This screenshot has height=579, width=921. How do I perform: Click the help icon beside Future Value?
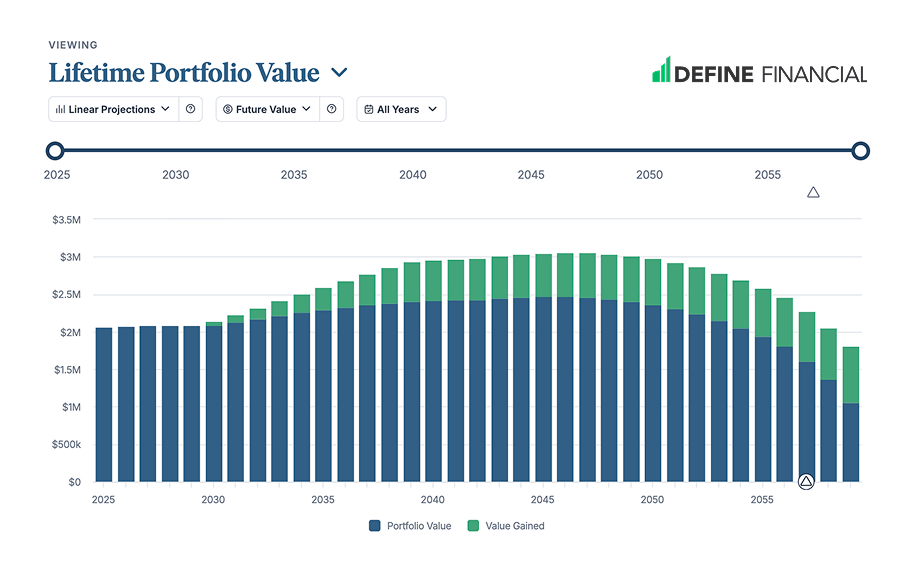pyautogui.click(x=332, y=109)
